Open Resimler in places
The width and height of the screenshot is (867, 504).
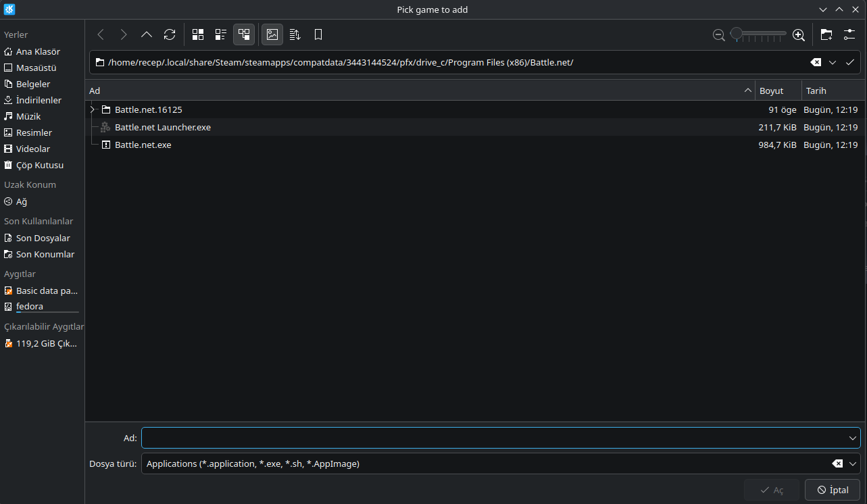42,132
